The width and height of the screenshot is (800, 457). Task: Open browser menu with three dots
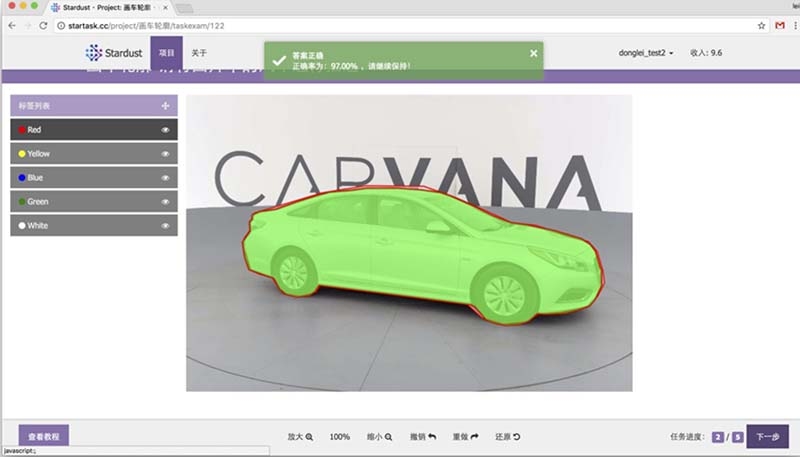pyautogui.click(x=795, y=26)
